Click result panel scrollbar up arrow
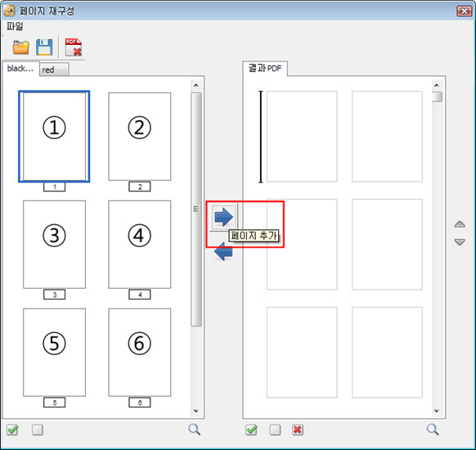 click(437, 85)
